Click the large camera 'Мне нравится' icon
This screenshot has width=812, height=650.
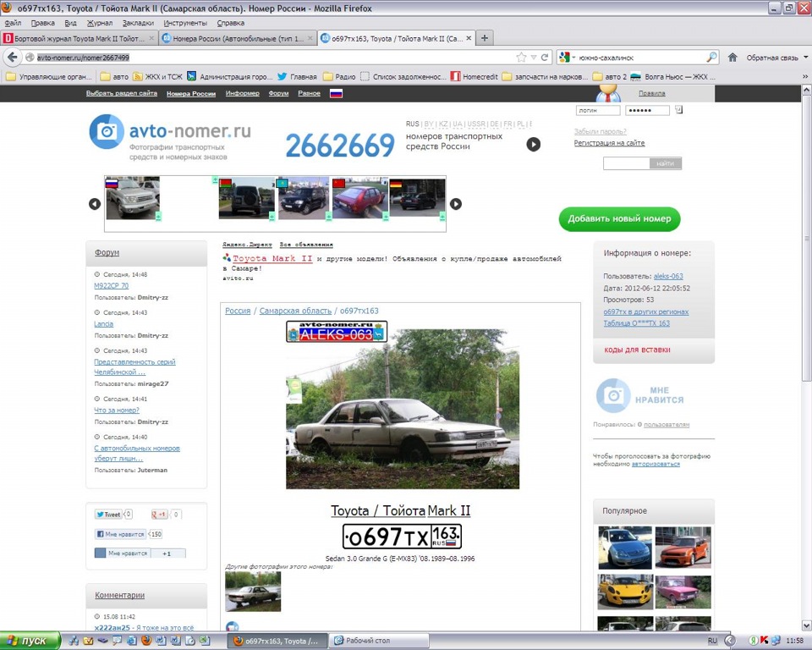click(613, 395)
